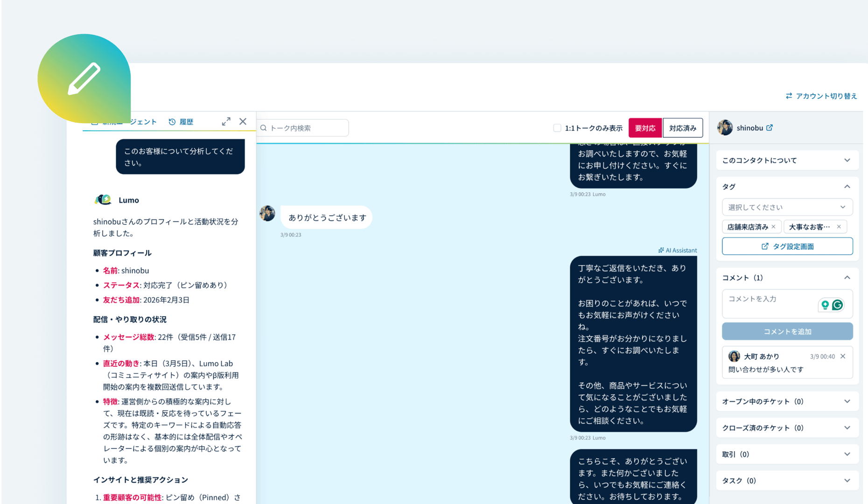Set status to 対応済み
This screenshot has width=868, height=504.
(x=682, y=128)
